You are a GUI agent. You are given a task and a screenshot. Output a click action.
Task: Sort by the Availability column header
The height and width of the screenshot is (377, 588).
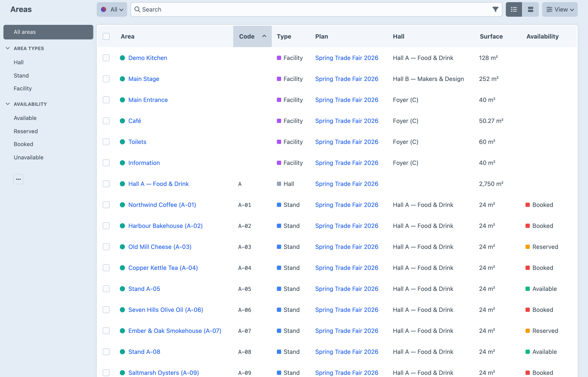[542, 36]
